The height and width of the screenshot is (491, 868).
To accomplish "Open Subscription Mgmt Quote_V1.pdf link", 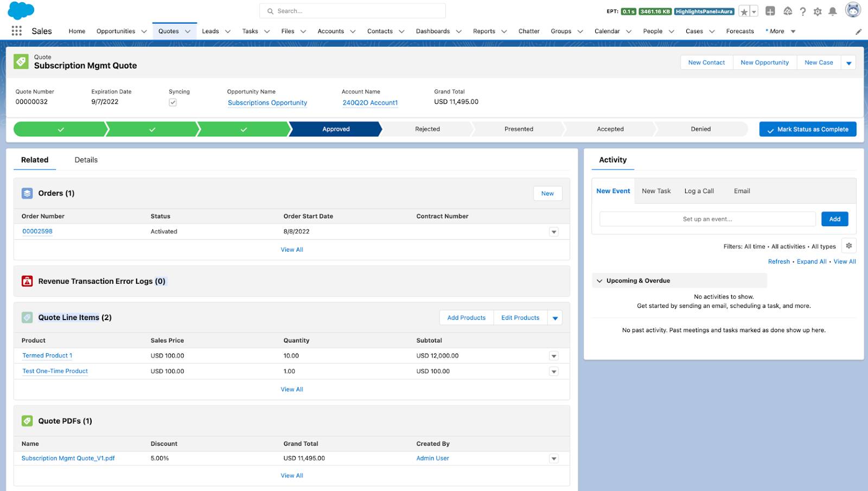I will (68, 458).
